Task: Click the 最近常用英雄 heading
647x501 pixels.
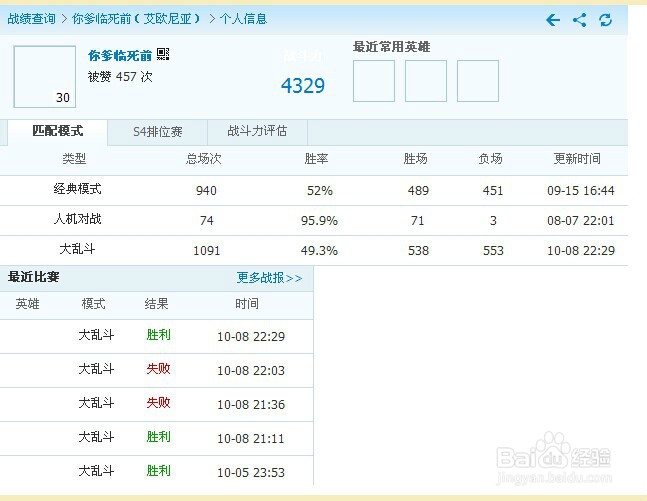Action: [x=392, y=47]
